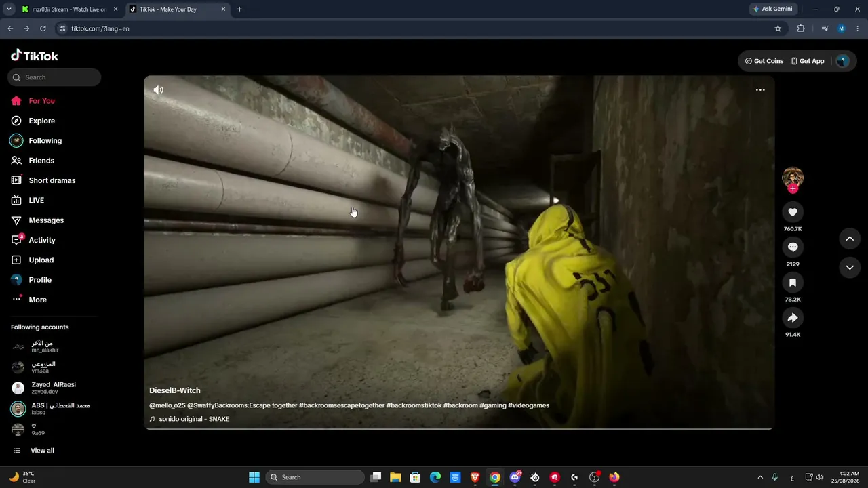
Task: Share the video using the arrow icon
Action: tap(793, 318)
